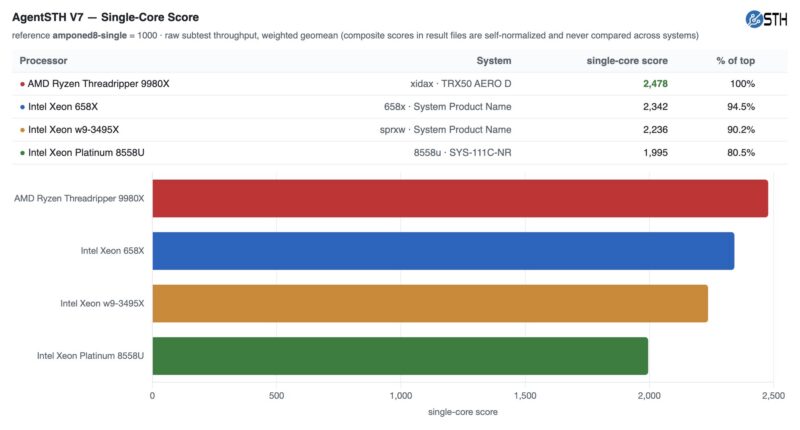Click the 100% of top value
The height and width of the screenshot is (430, 800).
tap(742, 84)
